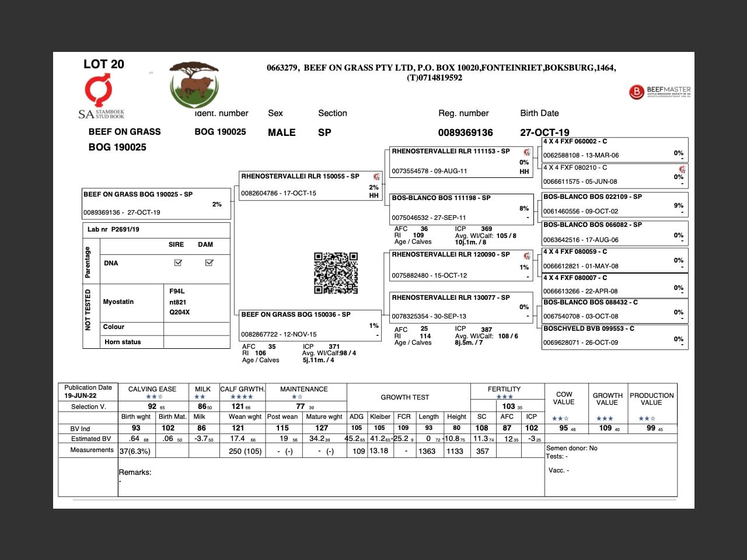This screenshot has height=560, width=747.
Task: Click the SA Stamboek Stud Book logo
Action: [100, 98]
